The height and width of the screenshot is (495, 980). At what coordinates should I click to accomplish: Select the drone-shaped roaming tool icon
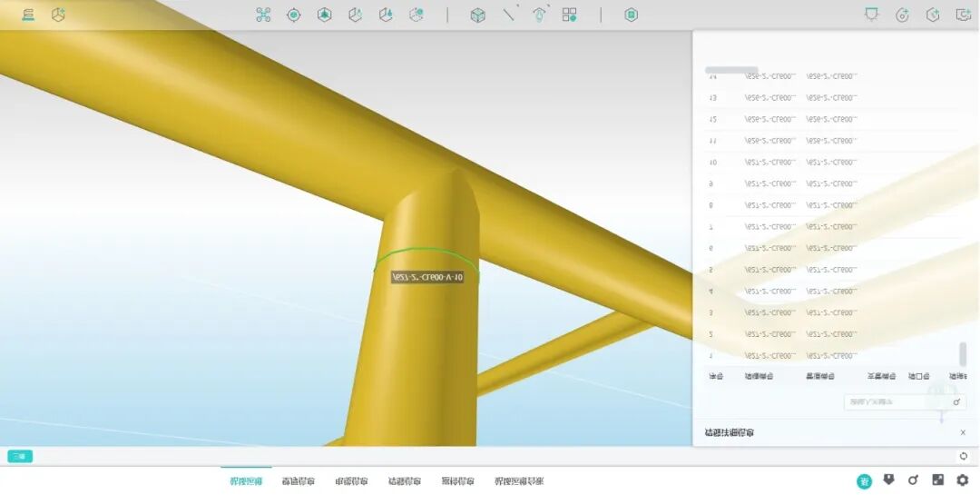(x=263, y=15)
